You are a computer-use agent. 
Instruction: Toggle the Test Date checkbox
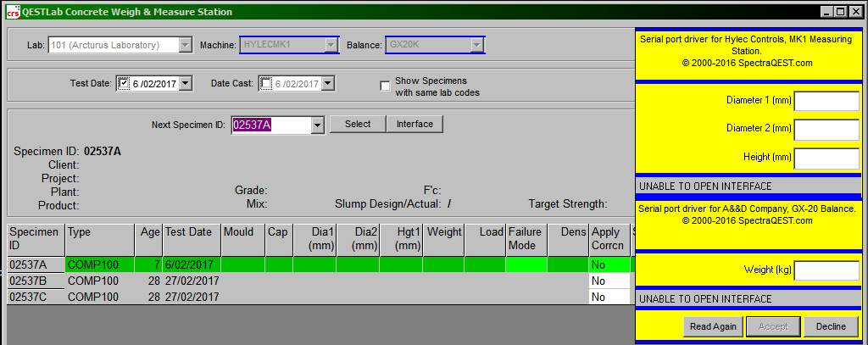click(124, 84)
